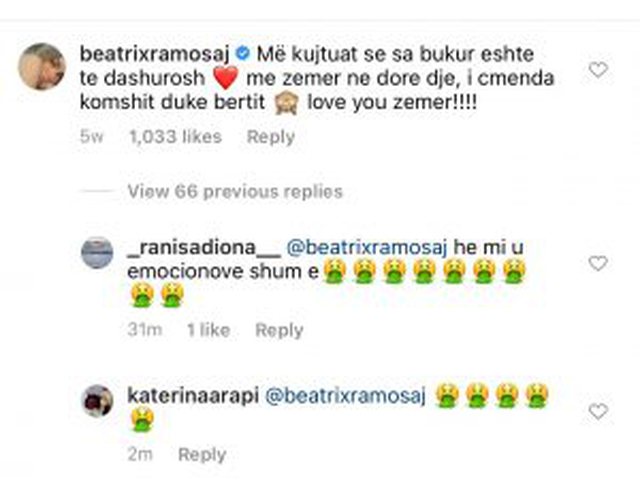Click the red heart emoji in the top comment
The height and width of the screenshot is (493, 640).
coord(225,78)
